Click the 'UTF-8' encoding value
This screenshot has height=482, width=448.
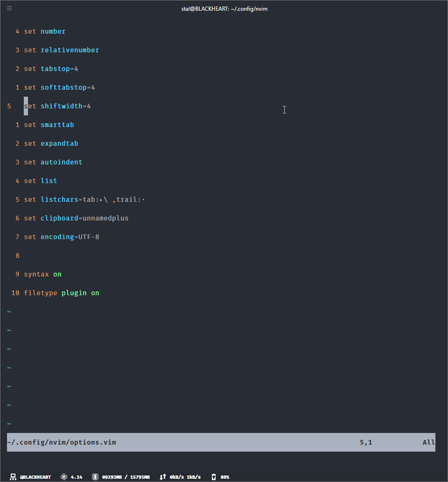[89, 237]
